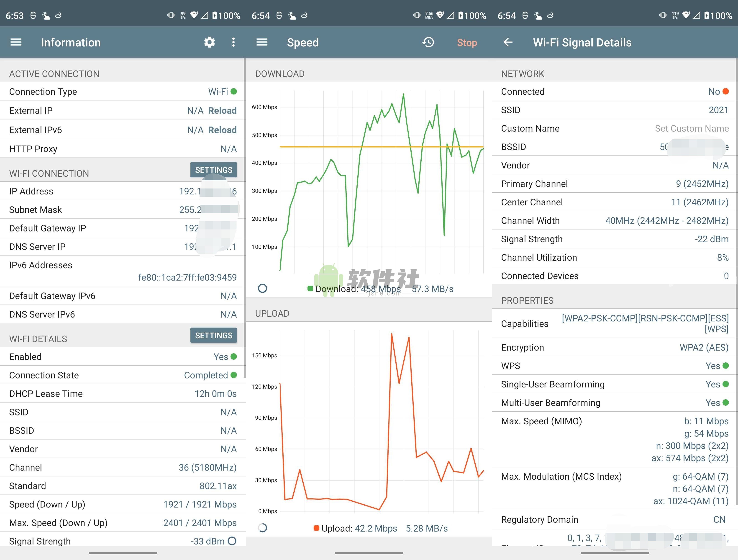
Task: Open app settings via the gear icon
Action: coord(209,42)
